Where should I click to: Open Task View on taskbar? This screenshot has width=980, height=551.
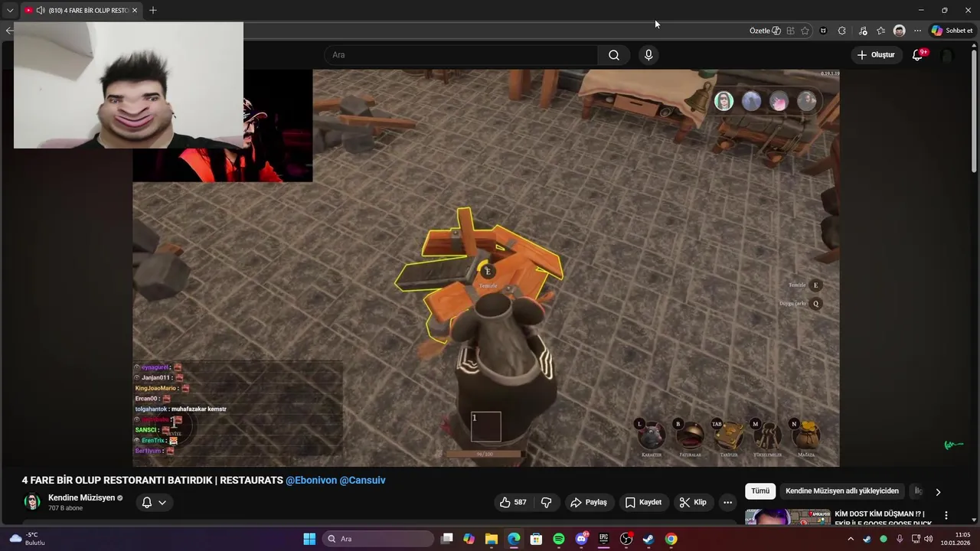click(x=447, y=539)
